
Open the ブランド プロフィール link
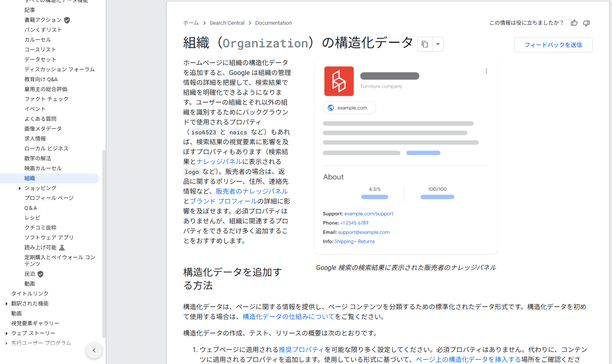(223, 201)
